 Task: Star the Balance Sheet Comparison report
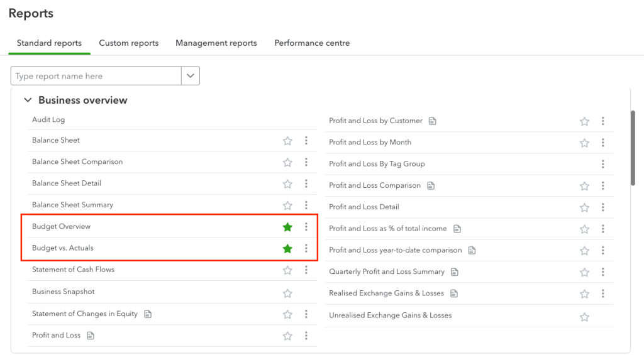pyautogui.click(x=287, y=162)
